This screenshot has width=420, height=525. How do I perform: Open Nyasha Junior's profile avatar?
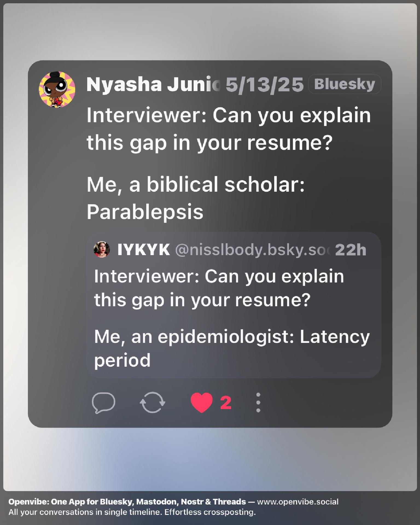(x=57, y=89)
